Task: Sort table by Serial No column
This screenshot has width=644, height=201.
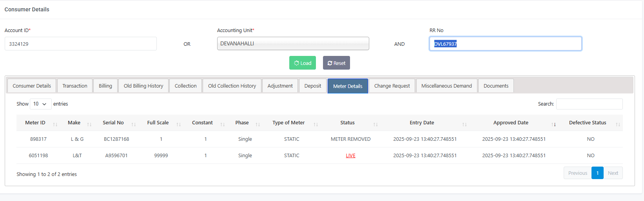Action: click(113, 123)
